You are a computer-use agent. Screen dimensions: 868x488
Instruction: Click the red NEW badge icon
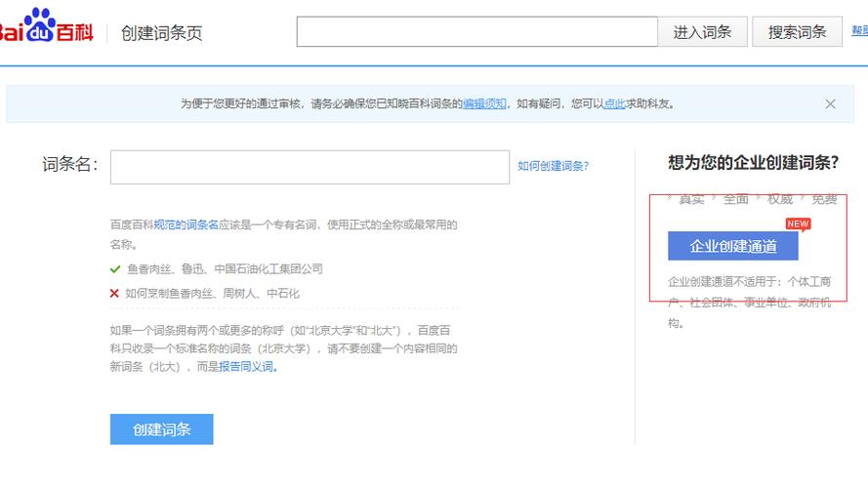click(798, 224)
